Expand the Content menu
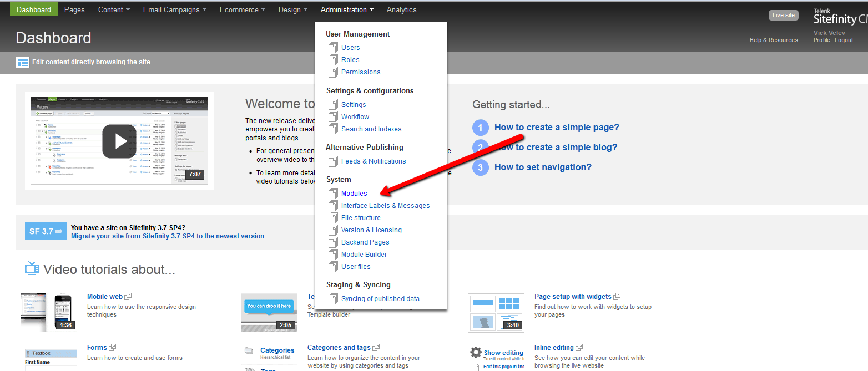This screenshot has width=868, height=371. [x=114, y=9]
